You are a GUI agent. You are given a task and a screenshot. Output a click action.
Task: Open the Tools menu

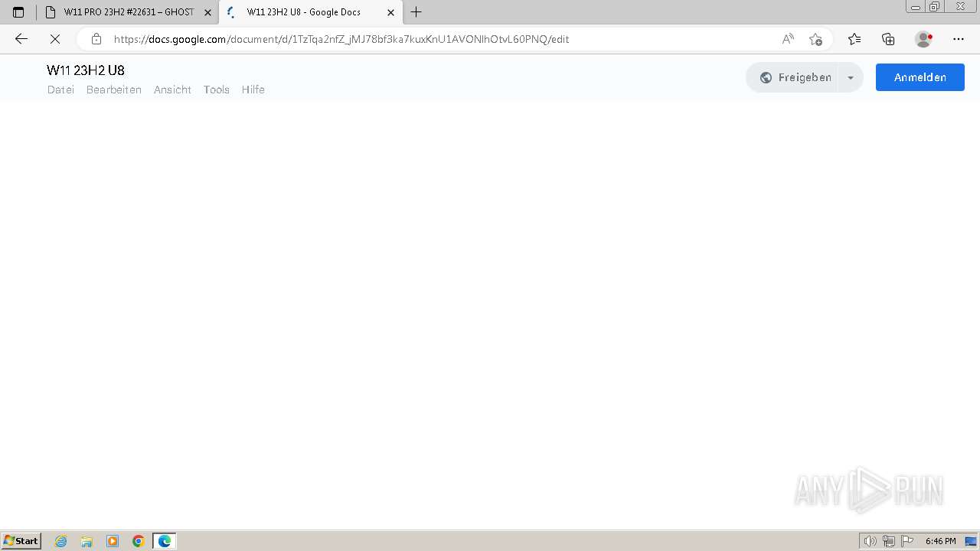[x=217, y=90]
